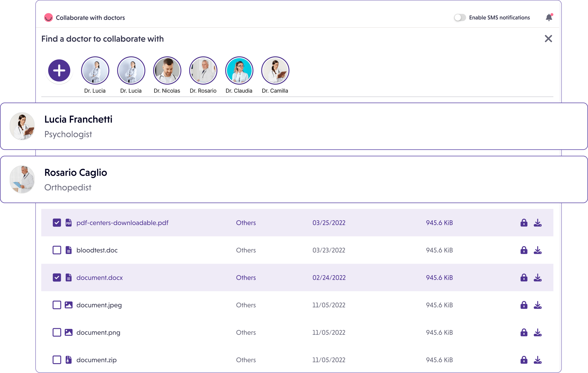The image size is (588, 373).
Task: Enable SMS notifications toggle
Action: pyautogui.click(x=460, y=18)
